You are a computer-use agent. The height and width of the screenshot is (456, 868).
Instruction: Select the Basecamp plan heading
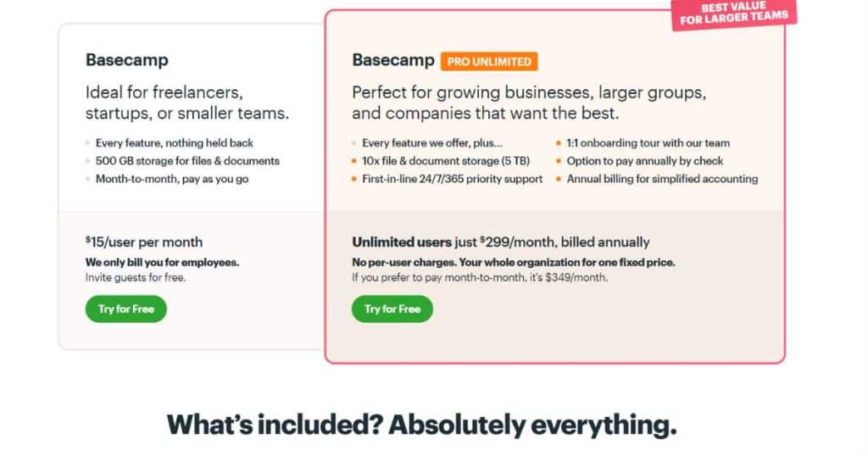127,60
